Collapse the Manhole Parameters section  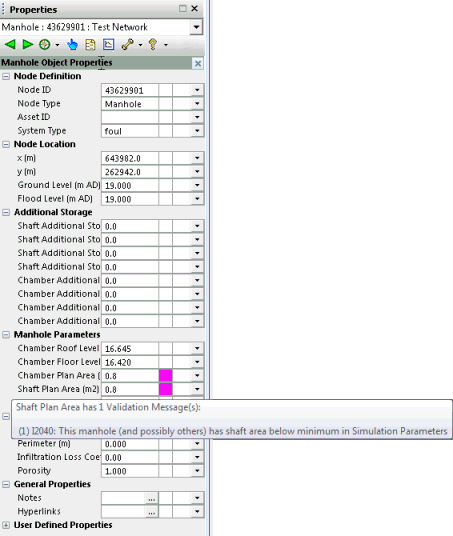coord(6,335)
